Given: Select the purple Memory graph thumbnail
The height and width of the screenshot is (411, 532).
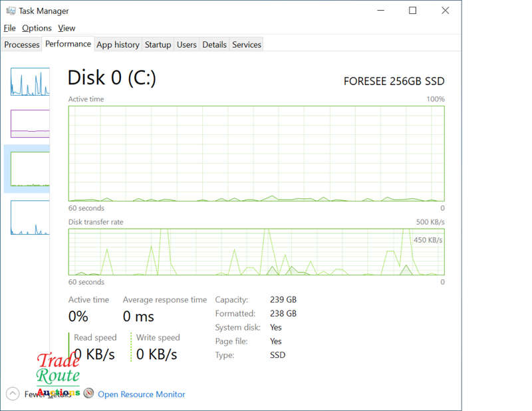Looking at the screenshot, I should [x=30, y=124].
